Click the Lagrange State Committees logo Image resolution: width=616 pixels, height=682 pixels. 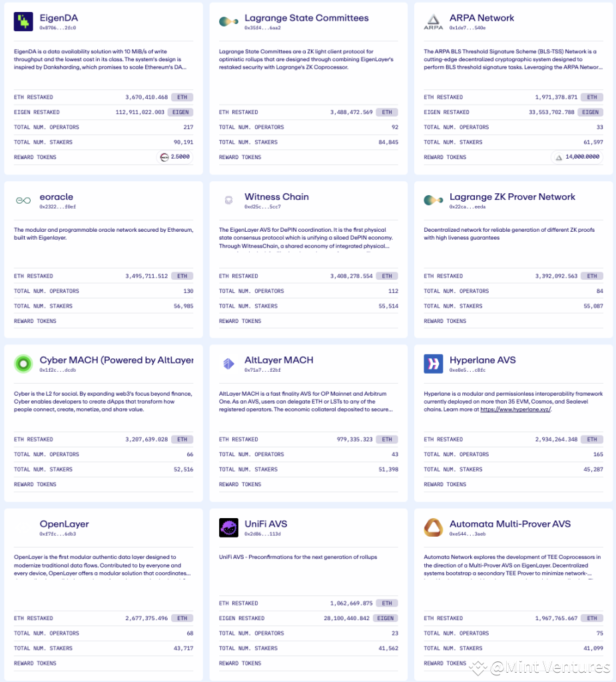coord(228,22)
